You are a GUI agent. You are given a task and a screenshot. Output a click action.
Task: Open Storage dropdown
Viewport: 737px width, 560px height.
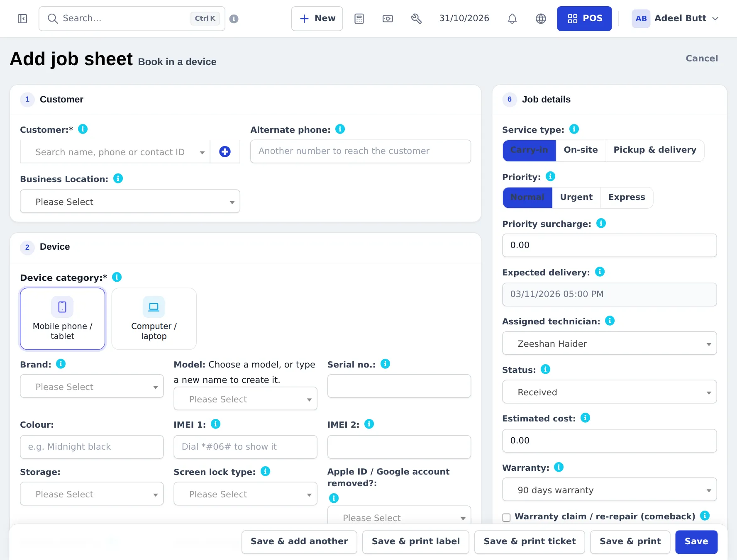point(92,494)
